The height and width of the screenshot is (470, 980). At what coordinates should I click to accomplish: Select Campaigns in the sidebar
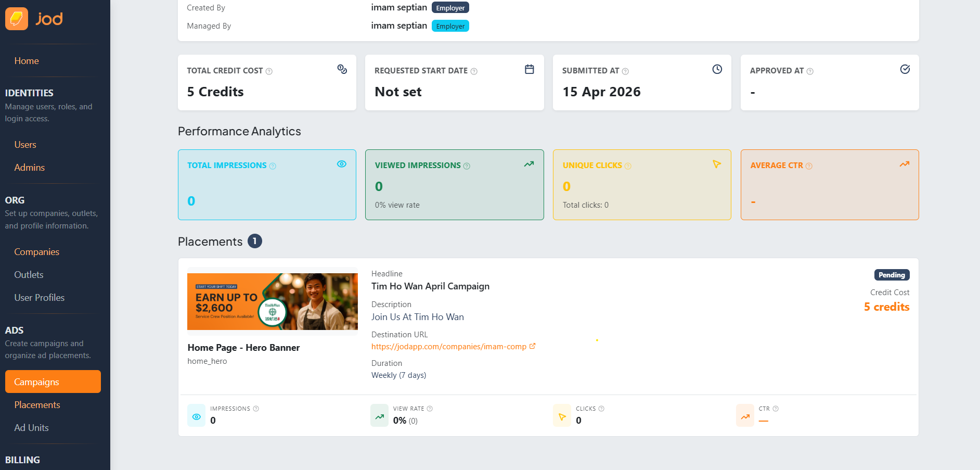point(53,382)
